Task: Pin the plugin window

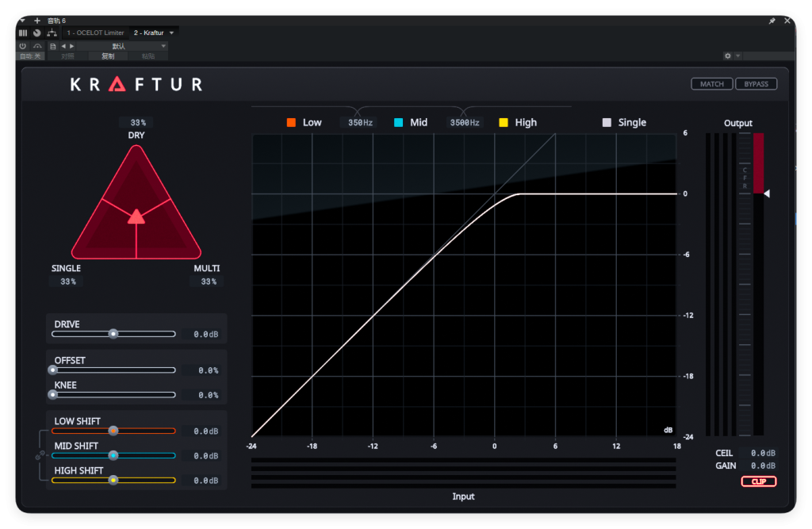Action: coord(772,21)
